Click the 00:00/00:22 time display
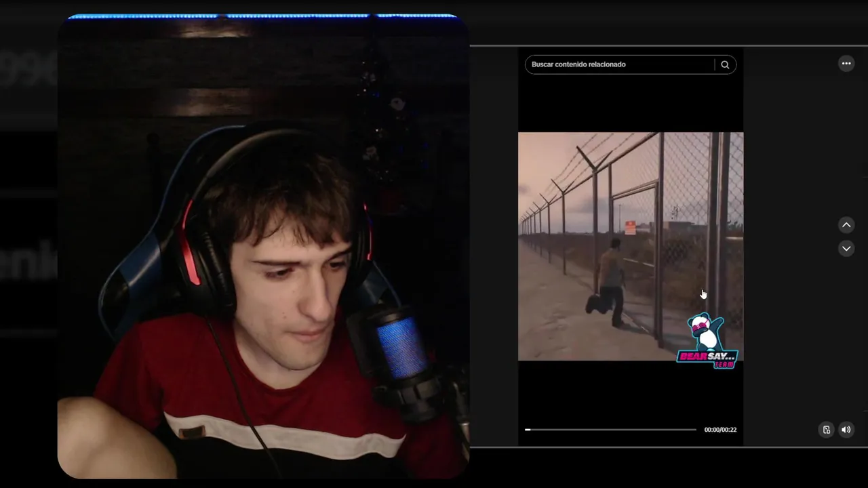The width and height of the screenshot is (868, 488). (x=720, y=430)
